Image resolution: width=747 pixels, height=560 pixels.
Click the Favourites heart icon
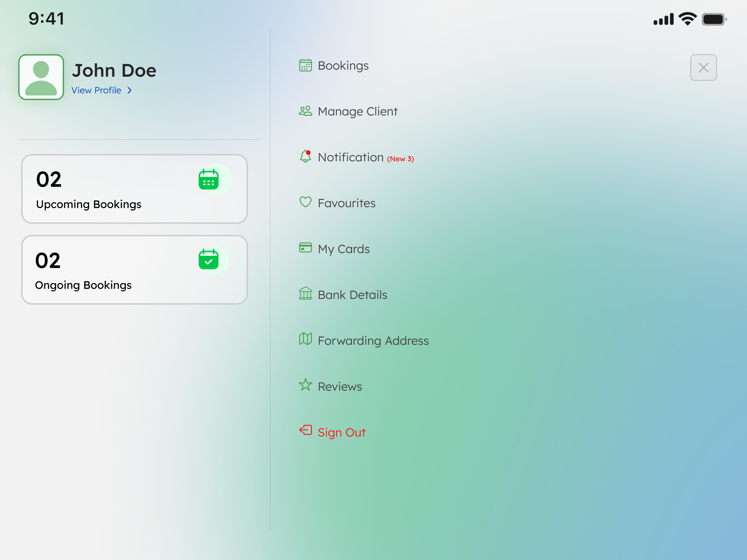pyautogui.click(x=305, y=202)
